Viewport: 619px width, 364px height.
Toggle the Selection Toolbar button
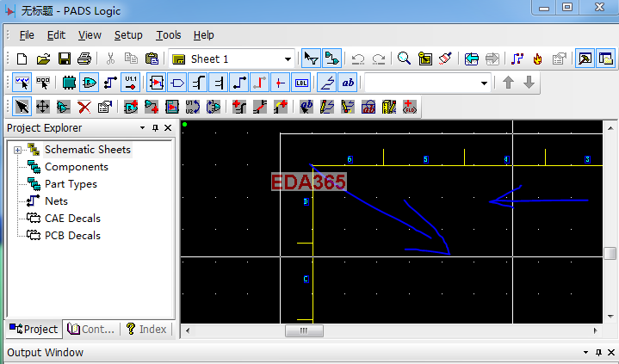pyautogui.click(x=311, y=59)
